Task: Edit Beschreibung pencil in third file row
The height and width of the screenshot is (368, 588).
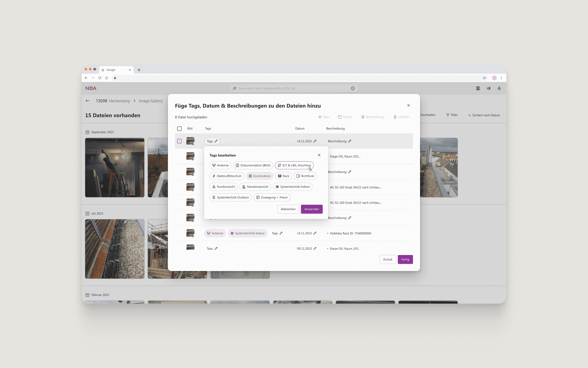Action: pos(350,172)
